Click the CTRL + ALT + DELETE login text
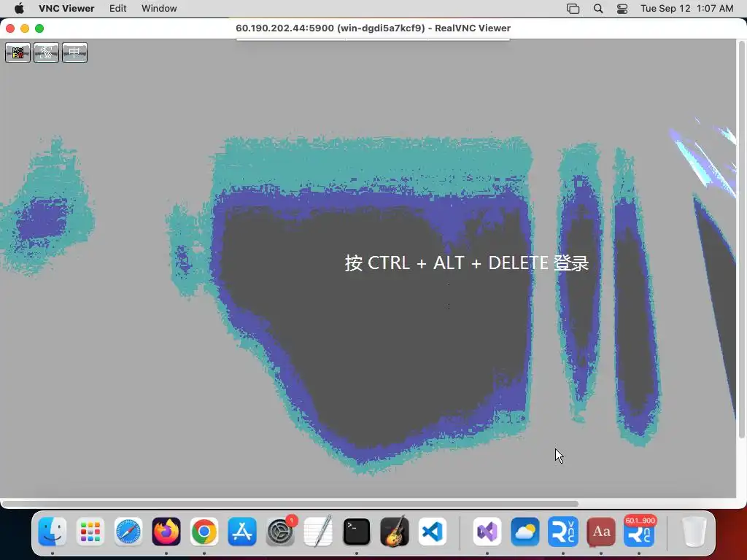 (x=467, y=262)
